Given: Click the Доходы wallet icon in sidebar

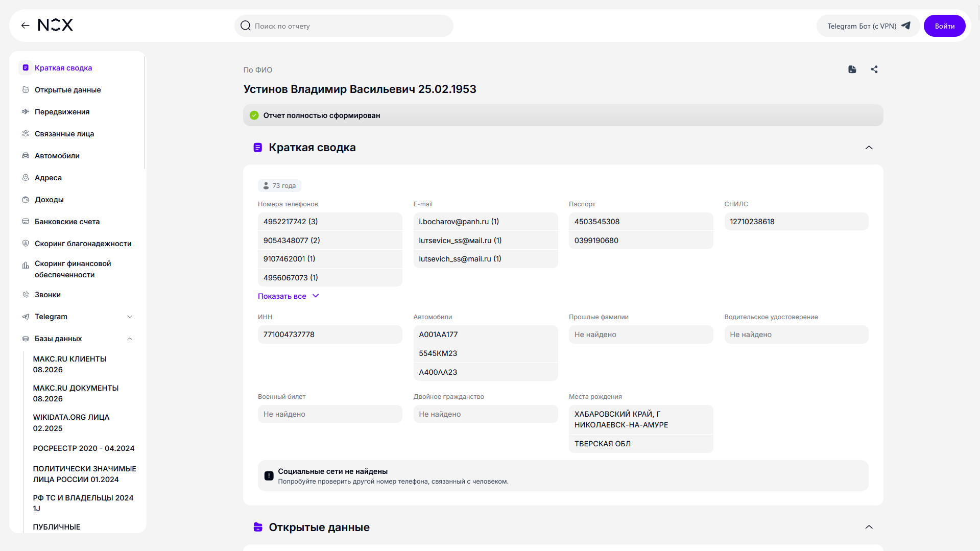Looking at the screenshot, I should [x=26, y=200].
